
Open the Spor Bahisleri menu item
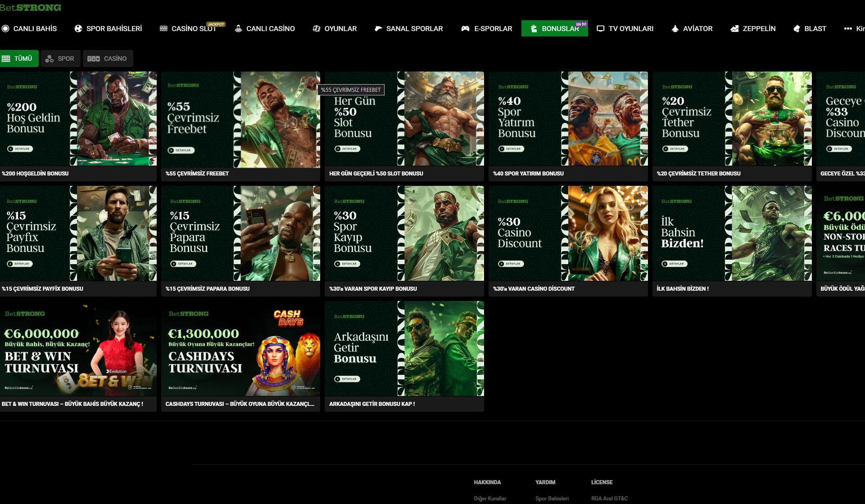click(108, 28)
